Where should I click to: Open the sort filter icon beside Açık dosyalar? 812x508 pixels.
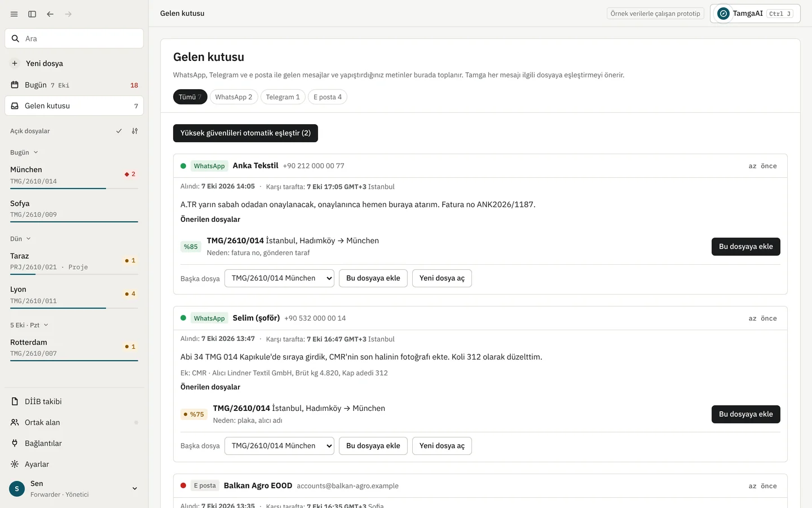tap(135, 131)
